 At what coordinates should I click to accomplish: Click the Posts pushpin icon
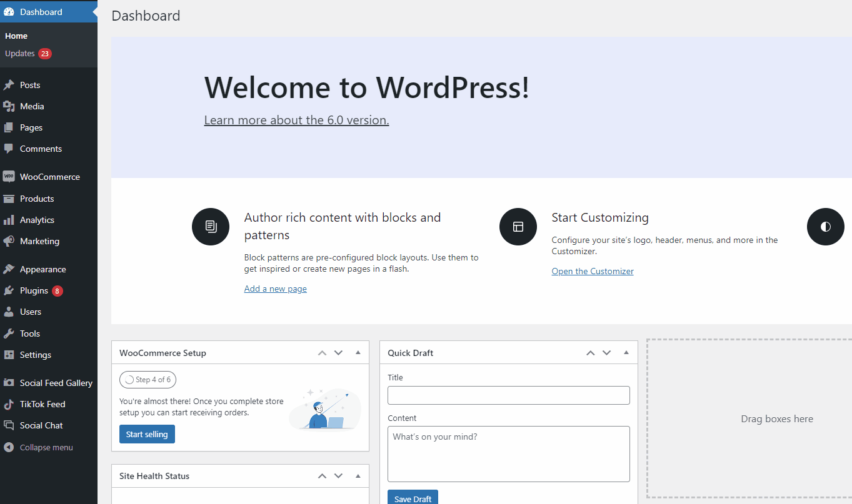pyautogui.click(x=9, y=85)
